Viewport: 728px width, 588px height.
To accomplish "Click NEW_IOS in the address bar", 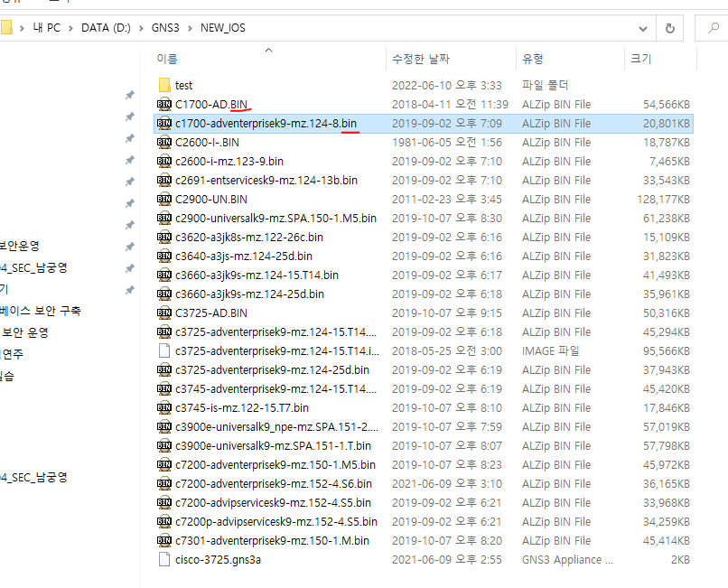I will 223,28.
